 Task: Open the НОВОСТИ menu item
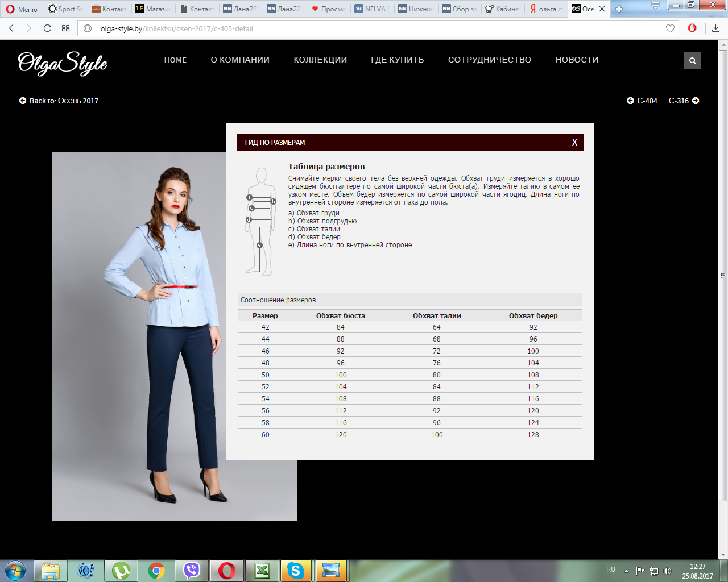(577, 60)
